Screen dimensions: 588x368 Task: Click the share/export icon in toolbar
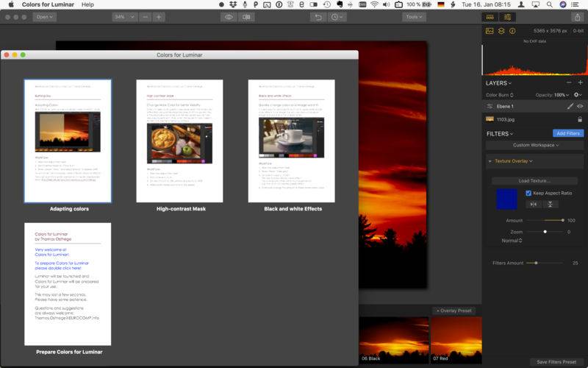(x=578, y=17)
